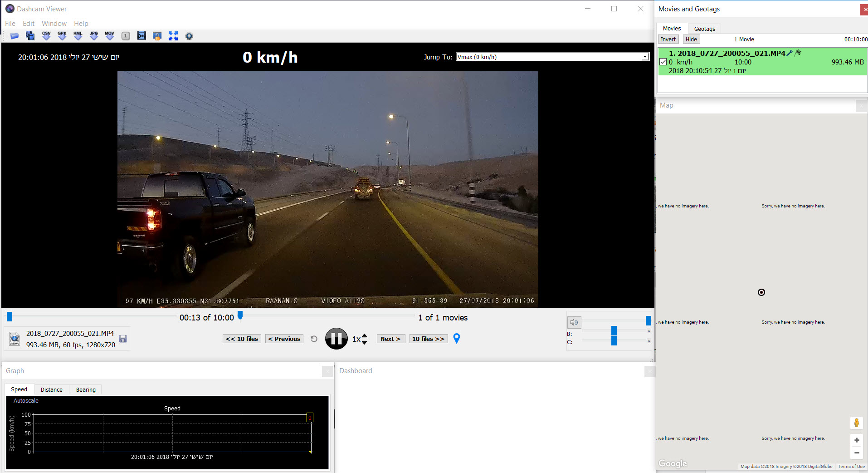Viewport: 868px width, 473px height.
Task: Switch to the Geotags tab
Action: click(704, 29)
